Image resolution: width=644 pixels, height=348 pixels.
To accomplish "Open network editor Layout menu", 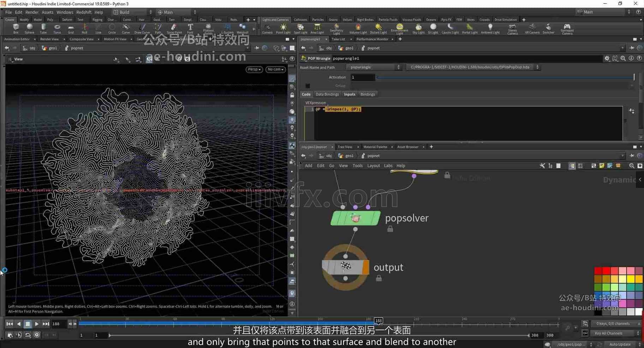I will (x=373, y=166).
